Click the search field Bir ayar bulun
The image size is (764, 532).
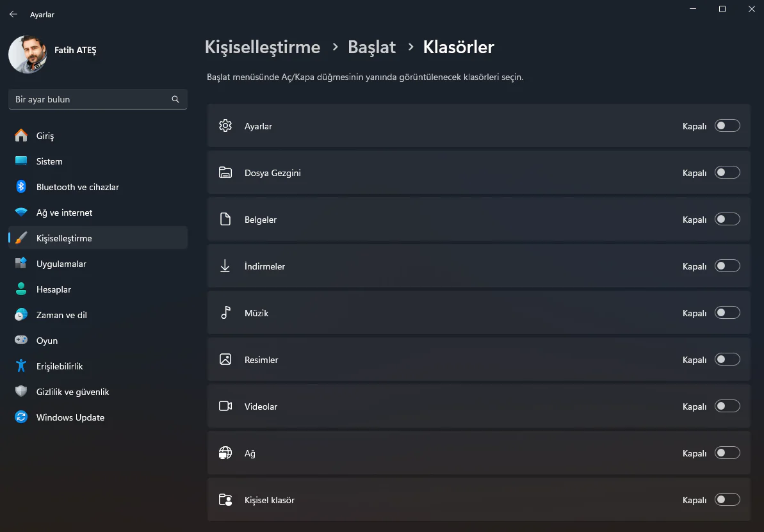click(97, 99)
